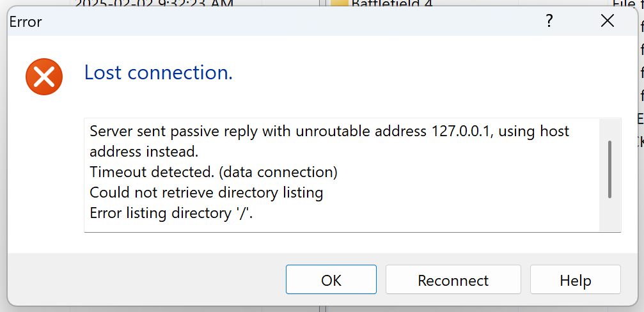The image size is (644, 312).
Task: Open Help from the dialog's bottom buttons
Action: [575, 280]
